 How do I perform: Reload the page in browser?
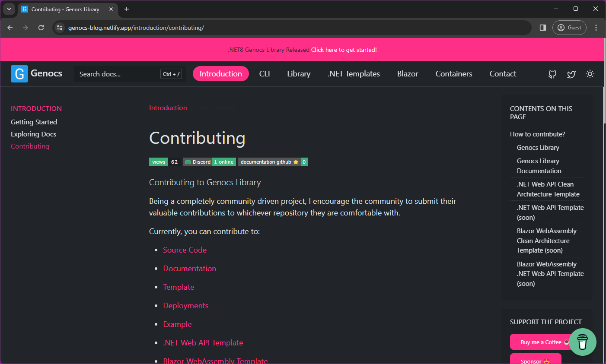point(41,28)
